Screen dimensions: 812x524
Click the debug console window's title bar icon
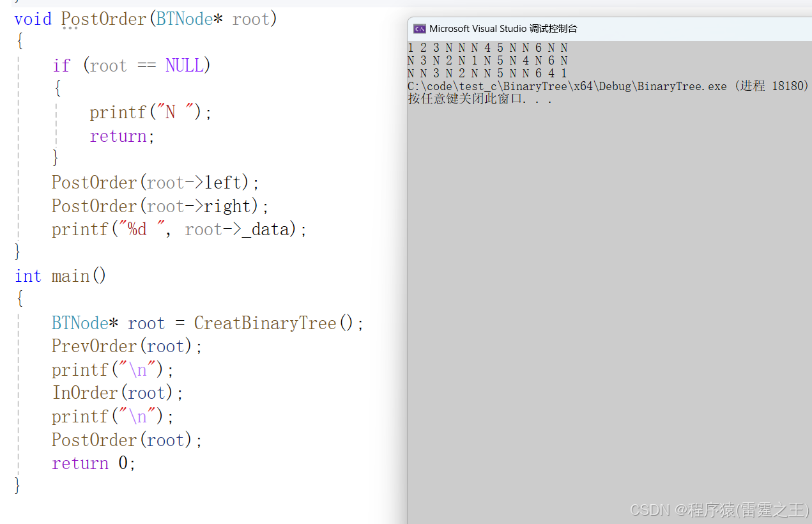pos(420,29)
